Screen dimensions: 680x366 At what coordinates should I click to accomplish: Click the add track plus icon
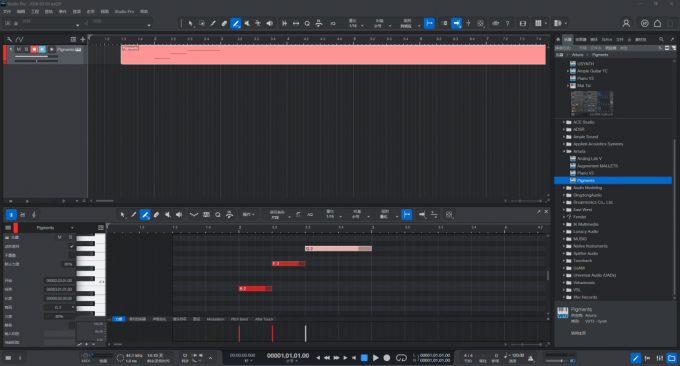coord(82,39)
